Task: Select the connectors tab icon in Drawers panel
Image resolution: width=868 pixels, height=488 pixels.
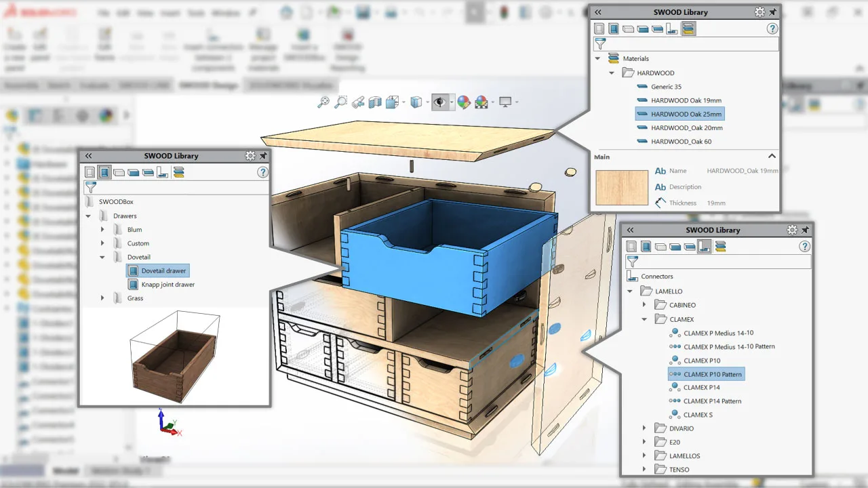Action: pos(163,172)
